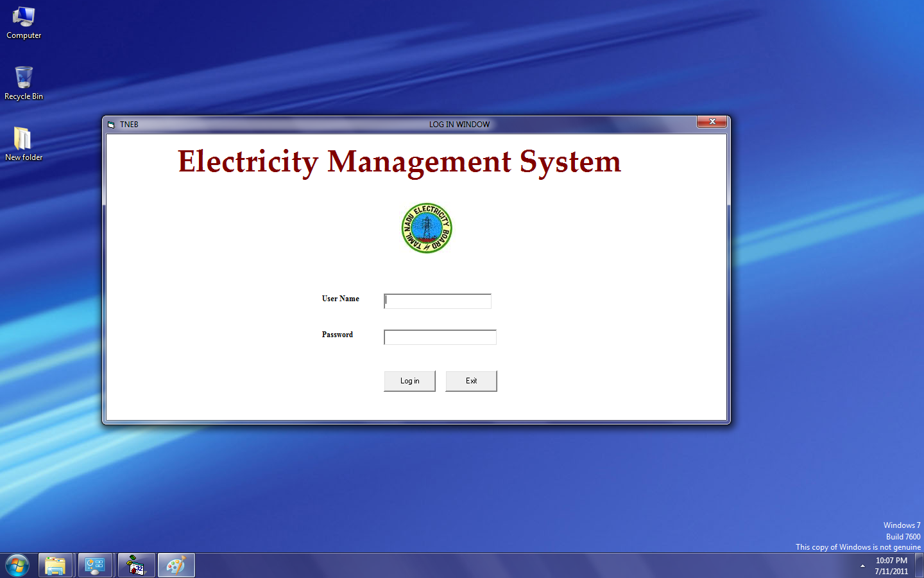Open Windows Explorer from the taskbar
924x578 pixels.
55,566
